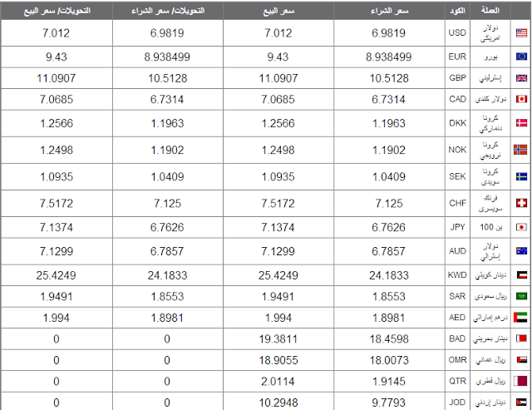The height and width of the screenshot is (410, 532).
Task: Select the DKK currency code cell
Action: coord(456,123)
